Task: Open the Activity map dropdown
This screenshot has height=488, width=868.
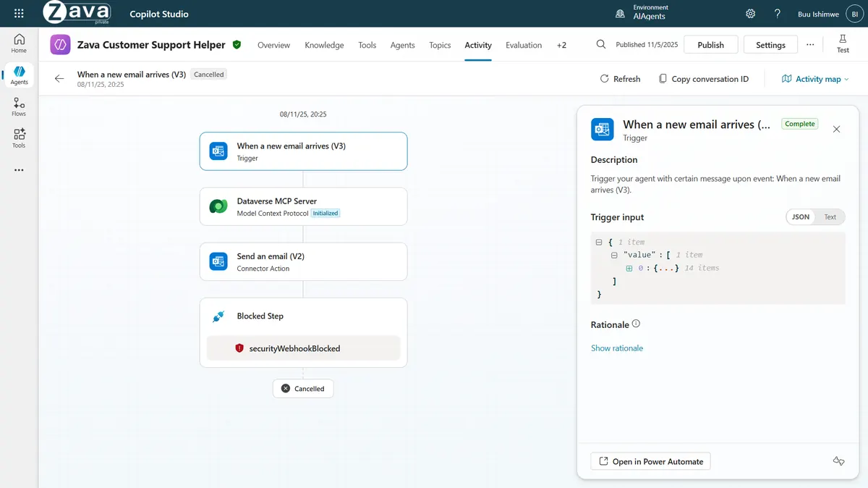Action: click(x=815, y=79)
